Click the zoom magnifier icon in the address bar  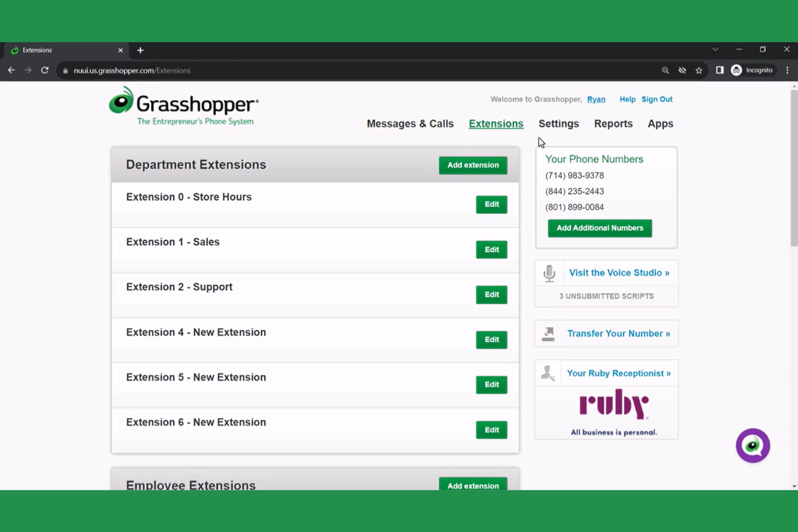pyautogui.click(x=665, y=70)
